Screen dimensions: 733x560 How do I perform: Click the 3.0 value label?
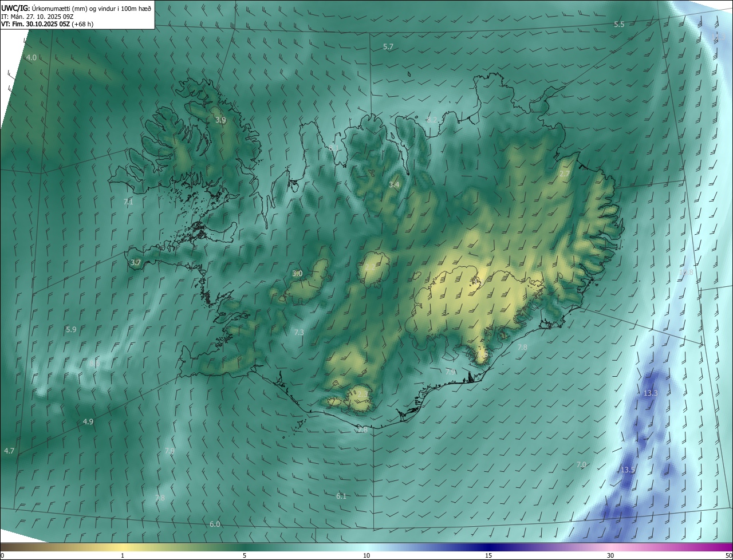(x=297, y=274)
